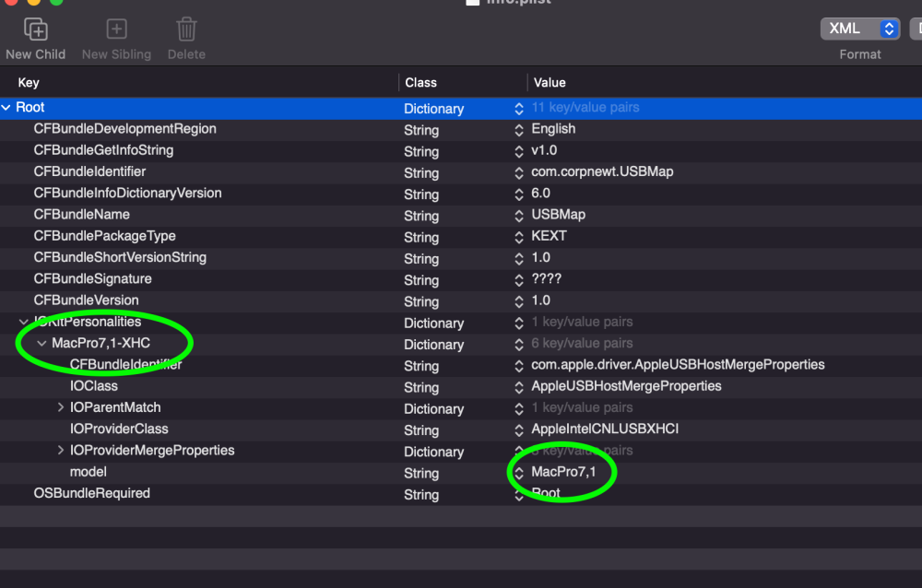Click the value com.apple.driver.AppleUSBHostMergeProperties
The width and height of the screenshot is (922, 588).
(678, 365)
